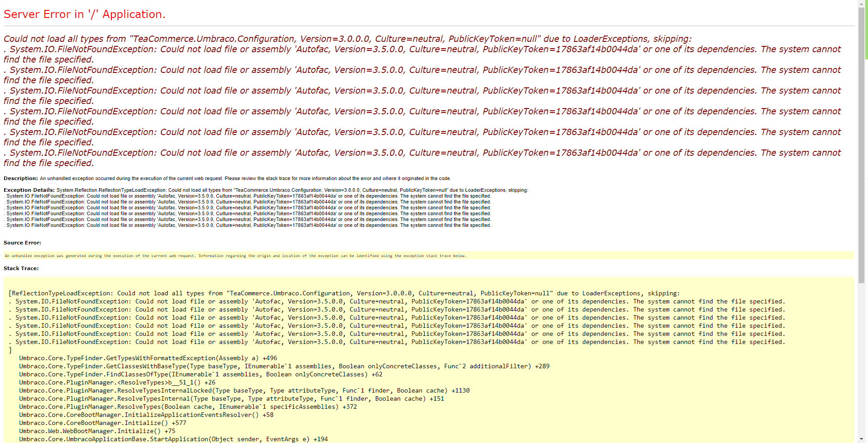Click the closing ']' bracket in stack trace
This screenshot has height=443, width=868.
(x=10, y=350)
